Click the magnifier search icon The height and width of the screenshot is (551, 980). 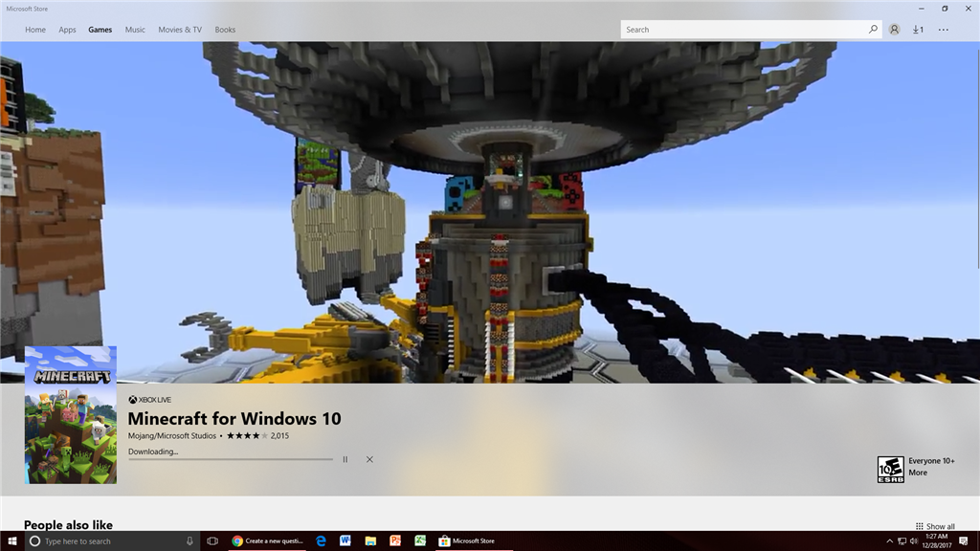[873, 30]
